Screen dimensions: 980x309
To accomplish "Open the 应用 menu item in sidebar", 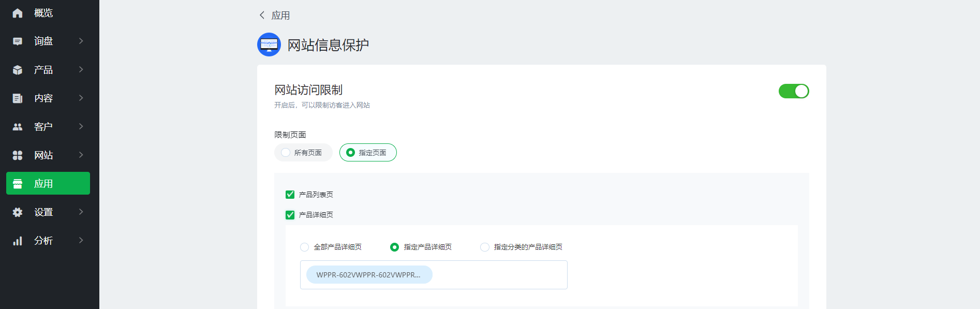I will tap(48, 183).
